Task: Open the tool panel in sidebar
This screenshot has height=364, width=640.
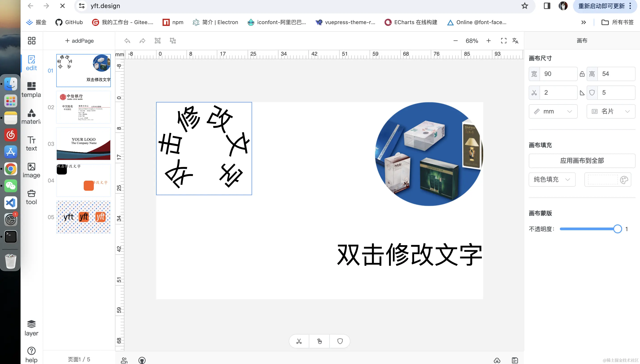Action: [x=31, y=197]
